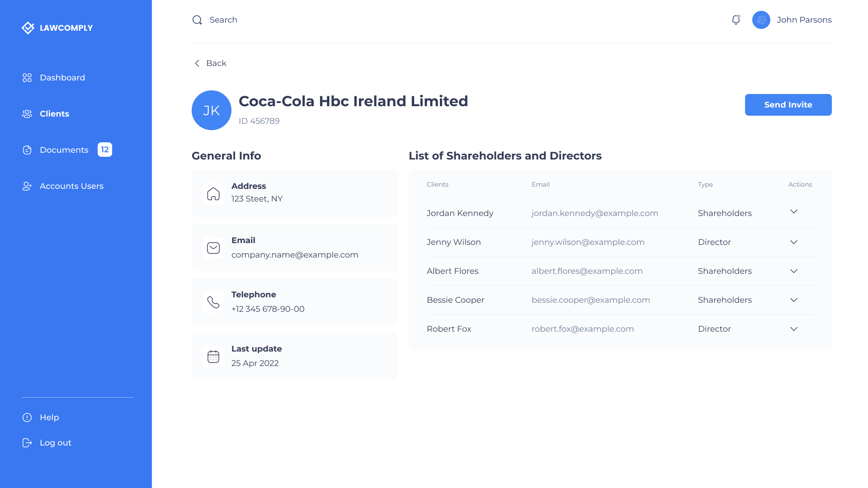Open Robert Fox actions chevron
Screen dimensions: 868x488
[794, 329]
